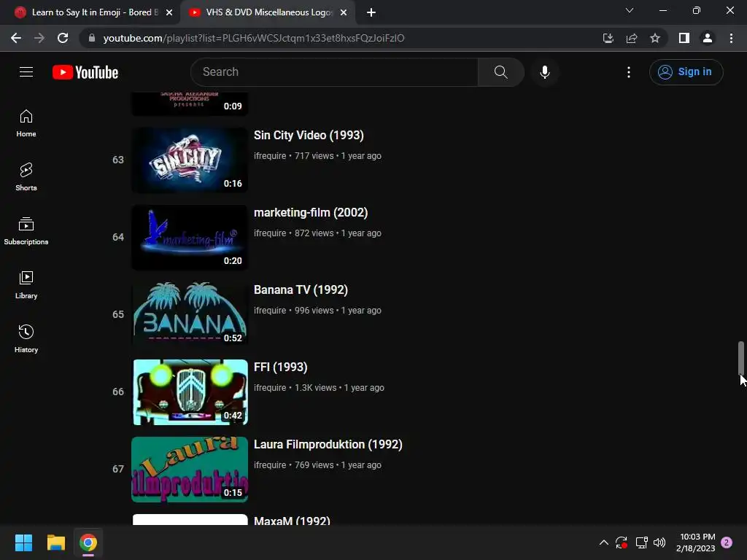Go to Home in sidebar
The width and height of the screenshot is (747, 560).
pyautogui.click(x=26, y=123)
